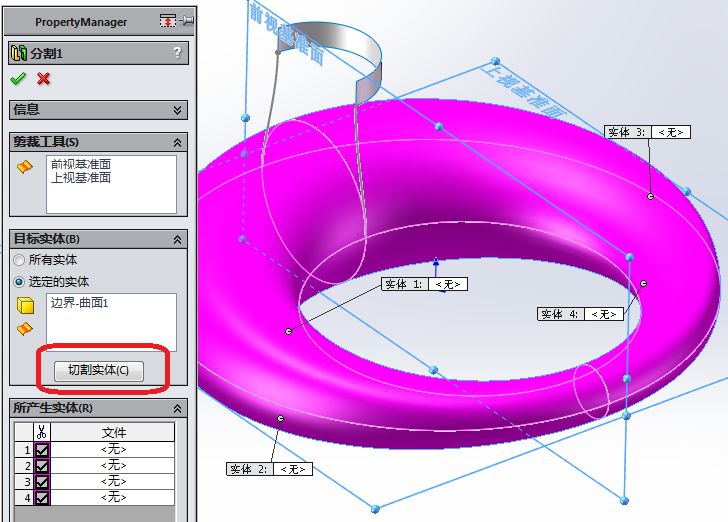This screenshot has width=728, height=522.
Task: Click the surface icon under target bodies
Action: [25, 329]
